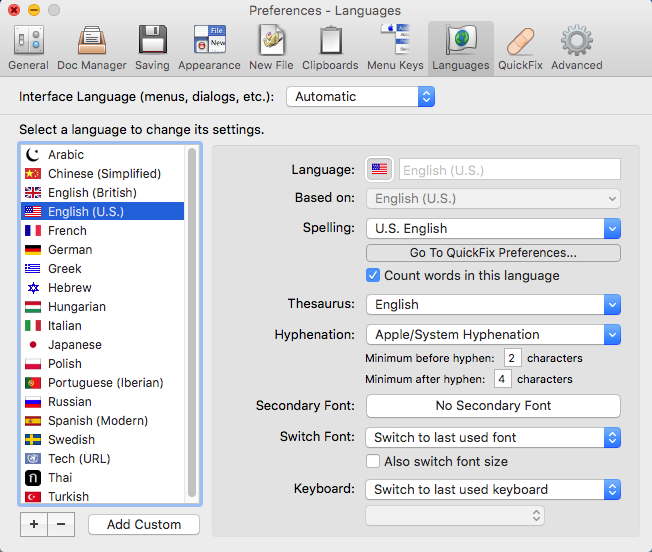The image size is (652, 552).
Task: Open the Saving preferences pane
Action: (152, 47)
